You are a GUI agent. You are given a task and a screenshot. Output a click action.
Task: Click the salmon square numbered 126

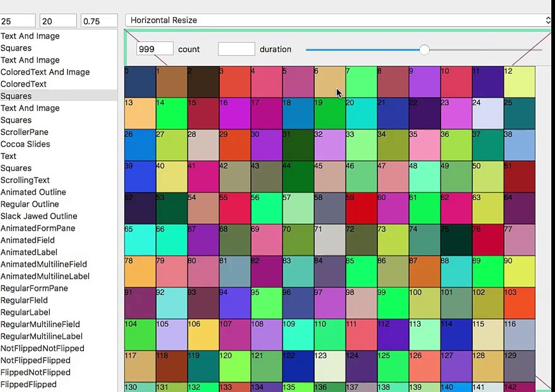coord(425,366)
